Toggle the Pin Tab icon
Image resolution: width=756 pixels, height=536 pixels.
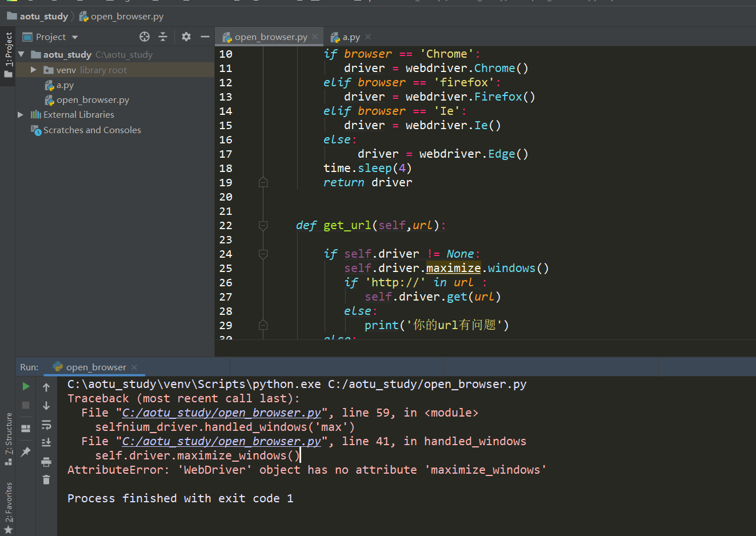point(26,452)
